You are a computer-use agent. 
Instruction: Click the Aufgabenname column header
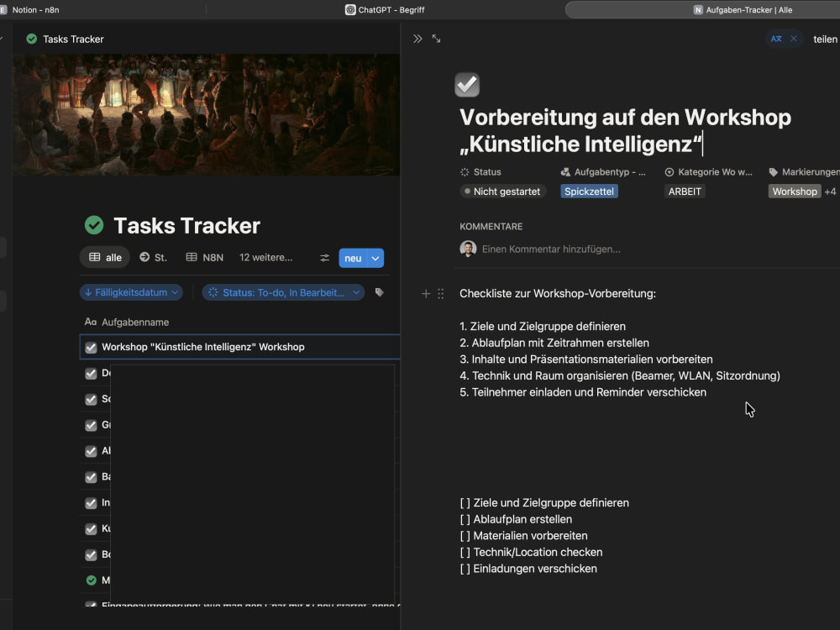(x=127, y=322)
